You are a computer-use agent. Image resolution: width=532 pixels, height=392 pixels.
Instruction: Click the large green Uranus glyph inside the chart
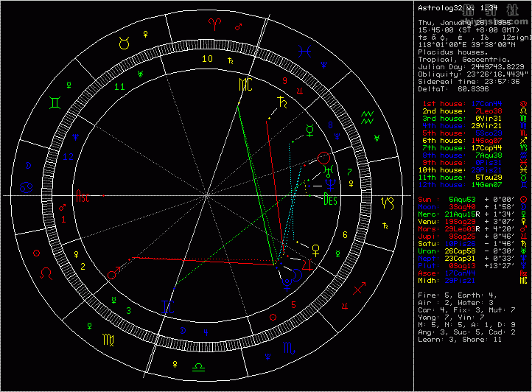pyautogui.click(x=329, y=172)
